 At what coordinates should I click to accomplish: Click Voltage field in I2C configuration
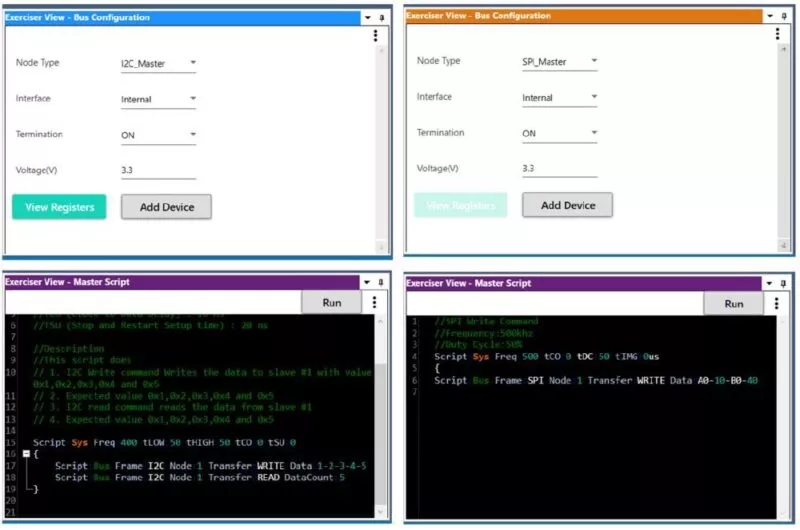pos(158,171)
